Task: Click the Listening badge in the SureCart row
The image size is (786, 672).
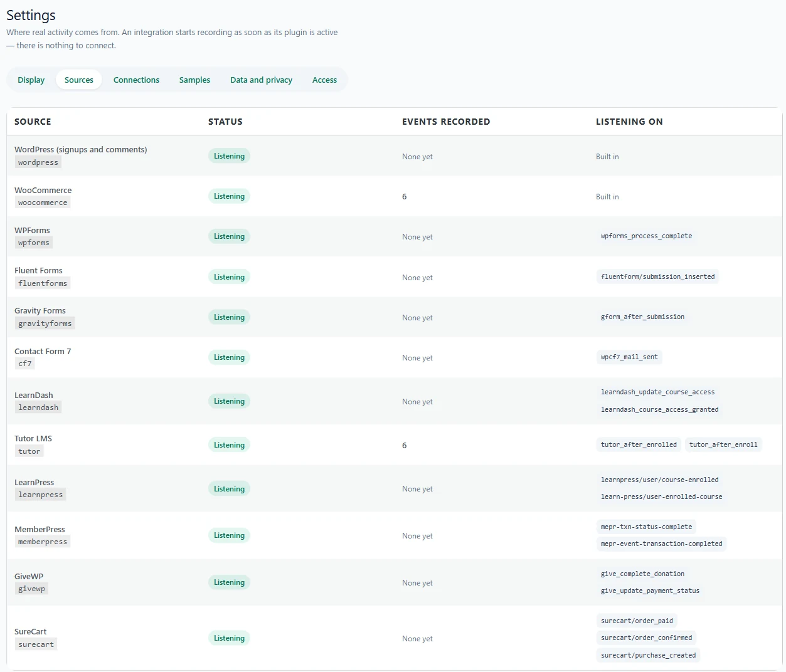Action: [229, 638]
